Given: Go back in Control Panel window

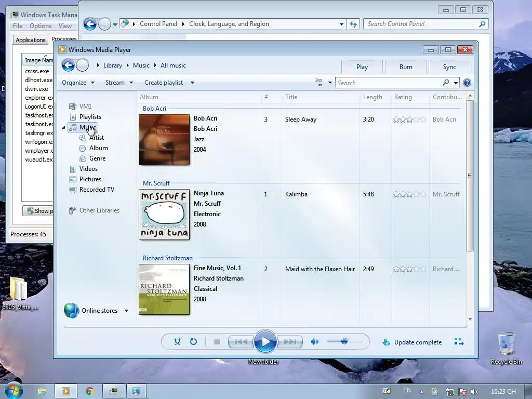Looking at the screenshot, I should (90, 24).
